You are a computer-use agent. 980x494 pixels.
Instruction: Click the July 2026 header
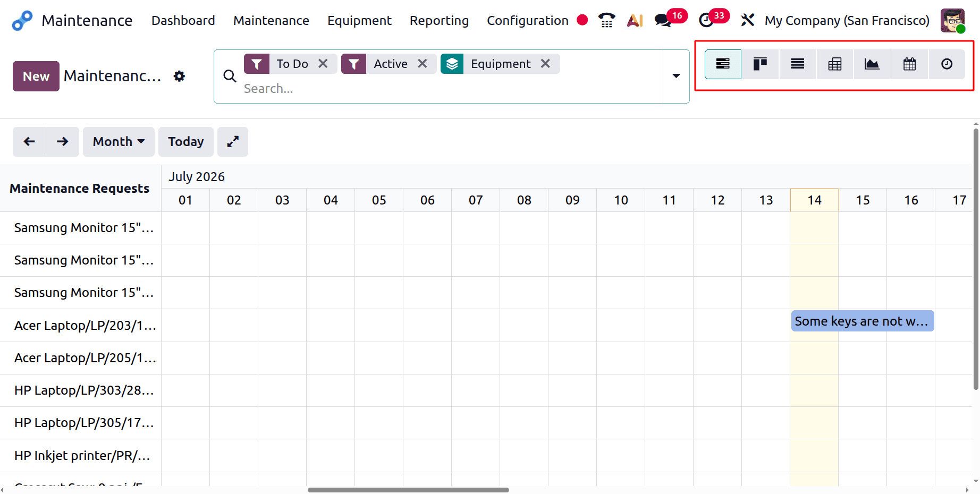tap(197, 177)
